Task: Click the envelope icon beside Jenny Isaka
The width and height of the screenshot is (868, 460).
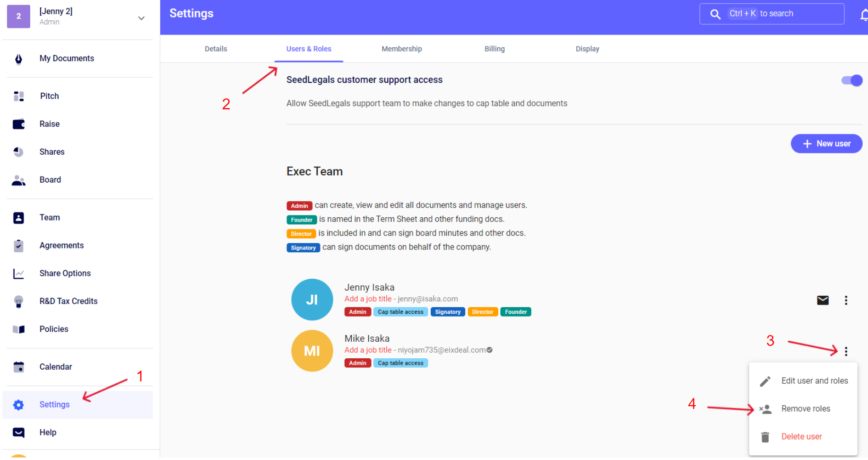Action: [823, 300]
